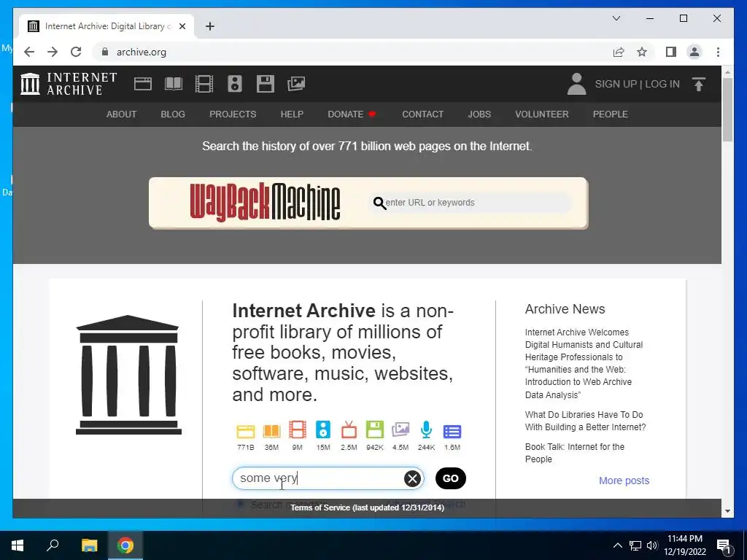Open the Software floppy icon in the top navigation

pos(266,84)
